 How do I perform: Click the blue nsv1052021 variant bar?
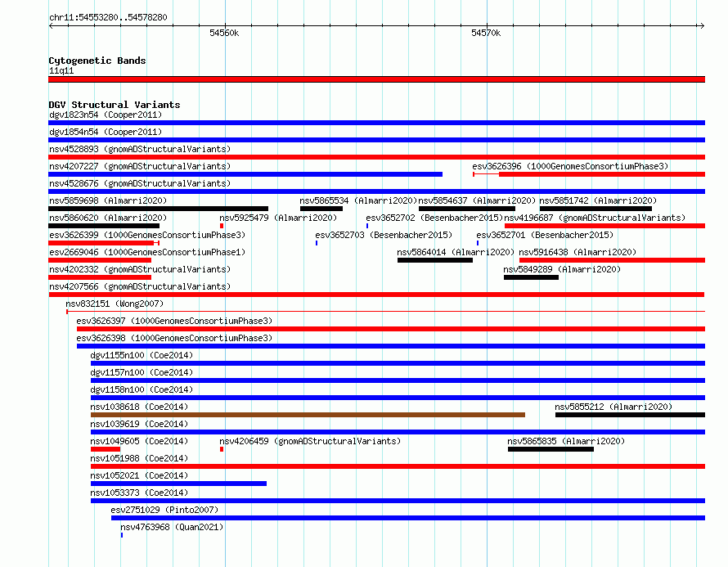click(179, 484)
